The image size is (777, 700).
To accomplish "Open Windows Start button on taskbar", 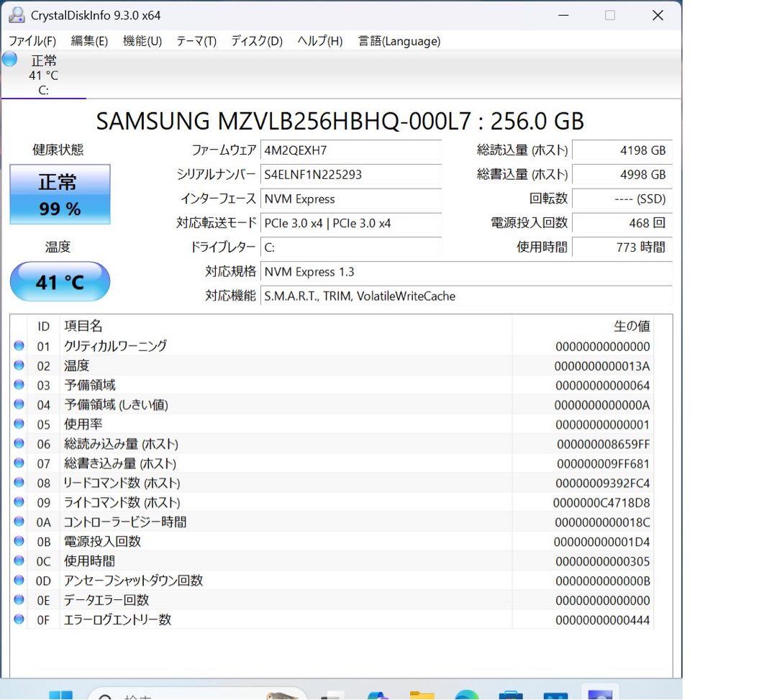I will (60, 694).
